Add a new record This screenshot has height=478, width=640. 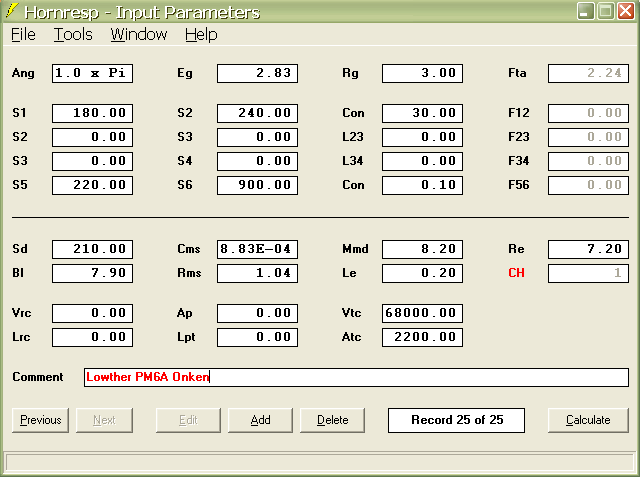pos(260,420)
